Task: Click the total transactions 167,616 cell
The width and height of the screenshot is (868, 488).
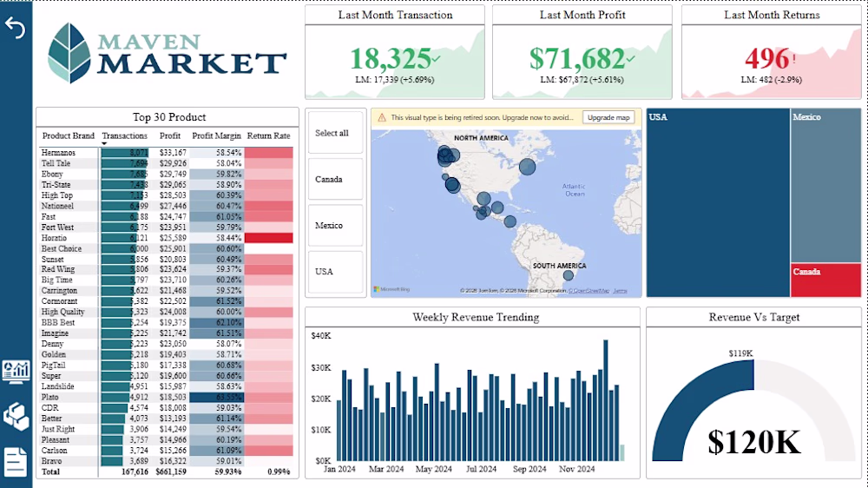Action: (135, 472)
